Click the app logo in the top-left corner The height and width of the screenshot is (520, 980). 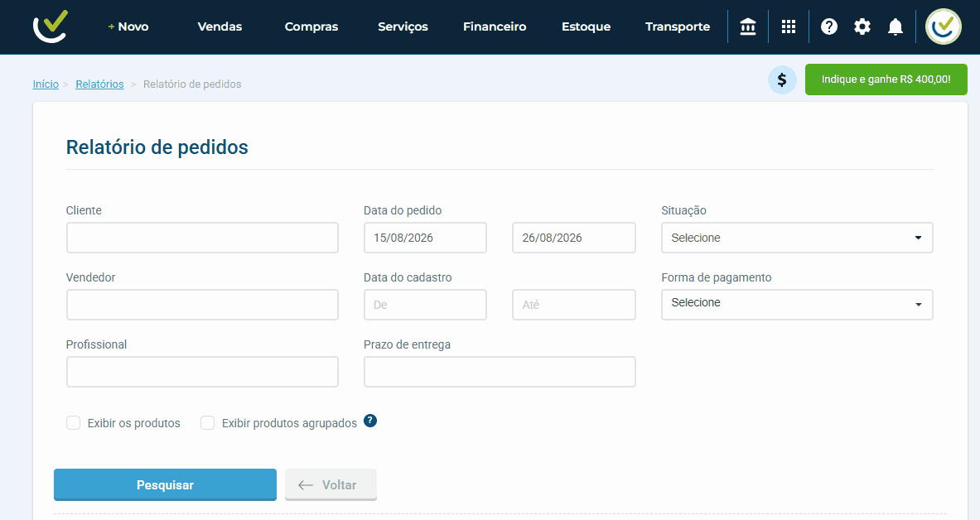[x=50, y=26]
